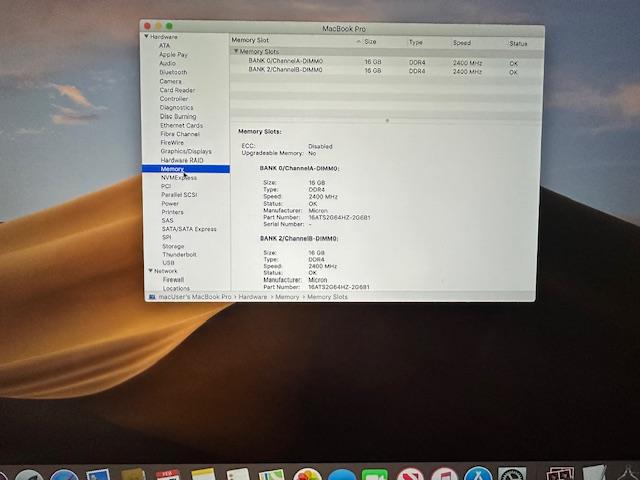Select Graphics/Displays in the sidebar
Image resolution: width=640 pixels, height=480 pixels.
[186, 151]
